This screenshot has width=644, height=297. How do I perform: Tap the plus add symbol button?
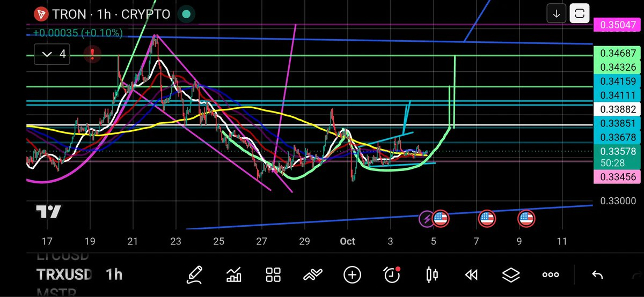pos(352,275)
